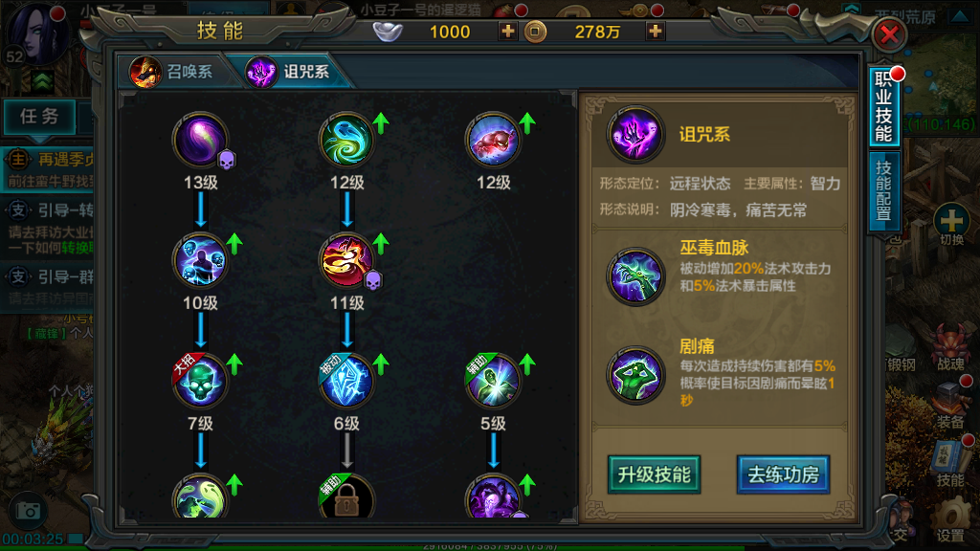Select the blue skulls skill at level 10
This screenshot has height=551, width=980.
pyautogui.click(x=201, y=260)
